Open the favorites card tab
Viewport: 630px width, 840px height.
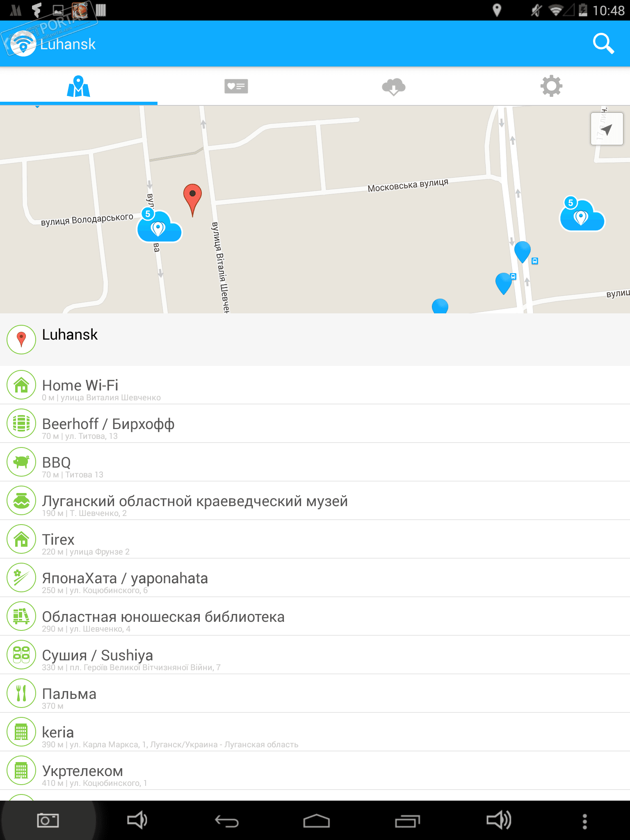pyautogui.click(x=236, y=86)
